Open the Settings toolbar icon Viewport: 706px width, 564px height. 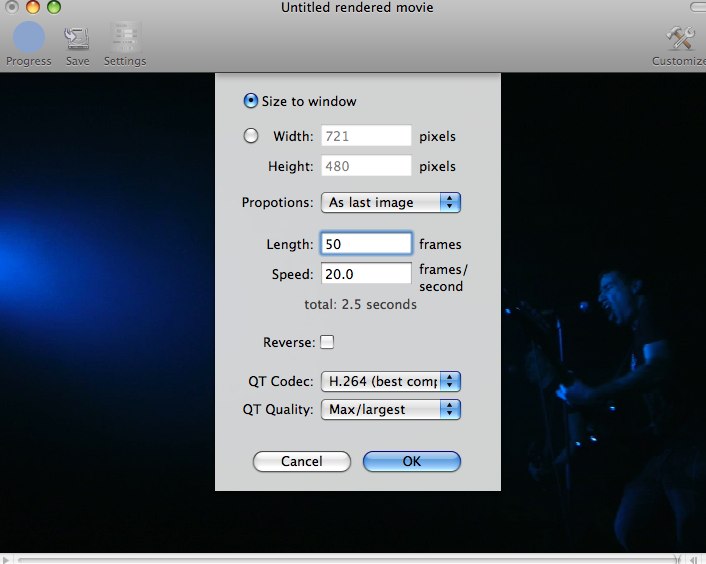(x=125, y=39)
